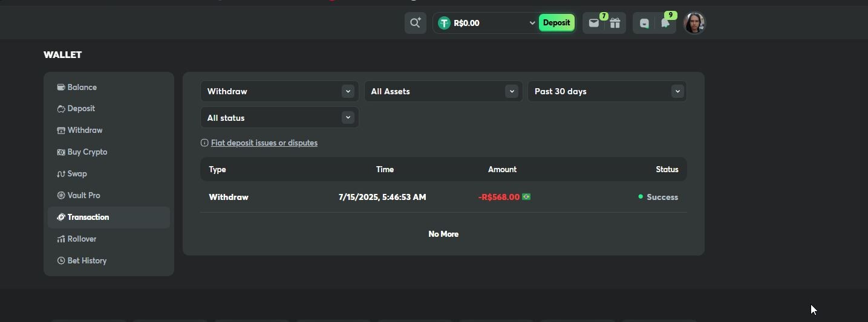Click the Amount column header

(x=502, y=169)
